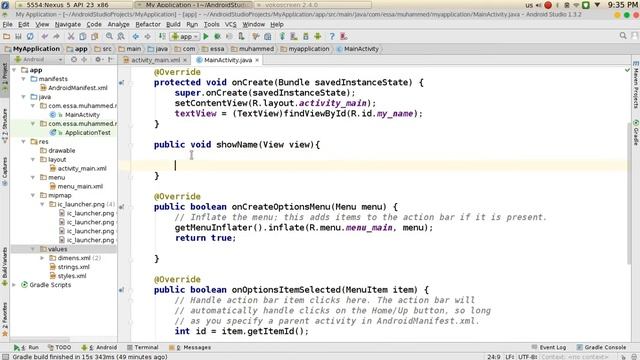Click the UTF-8 encoding in the status bar

coord(528,357)
